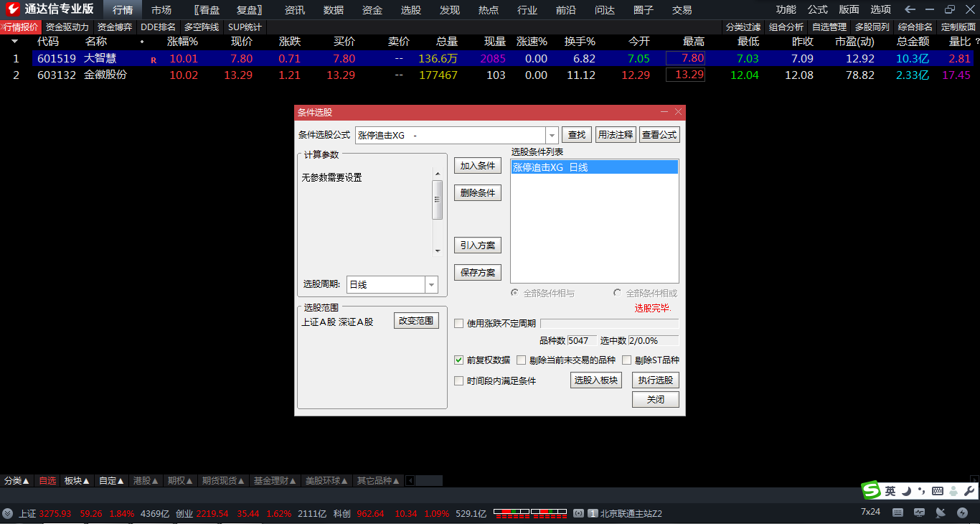Expand the 板块▲ menu at bottom
Image resolution: width=980 pixels, height=524 pixels.
[77, 481]
